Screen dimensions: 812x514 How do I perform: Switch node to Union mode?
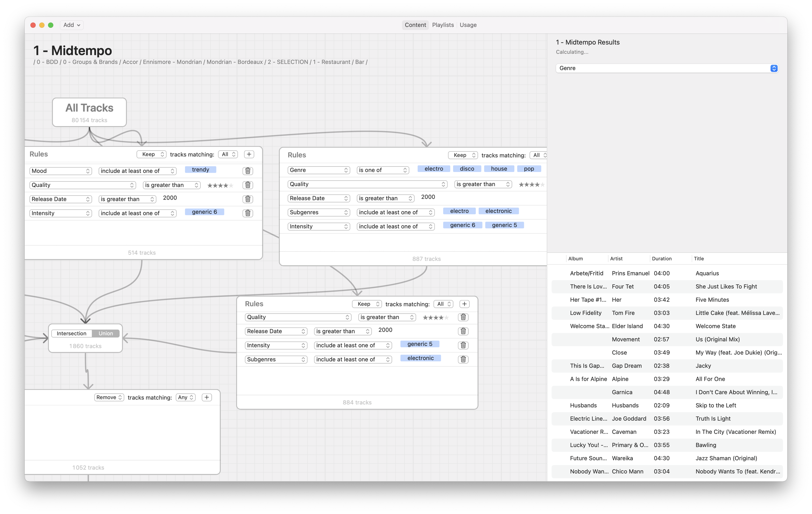(x=105, y=333)
